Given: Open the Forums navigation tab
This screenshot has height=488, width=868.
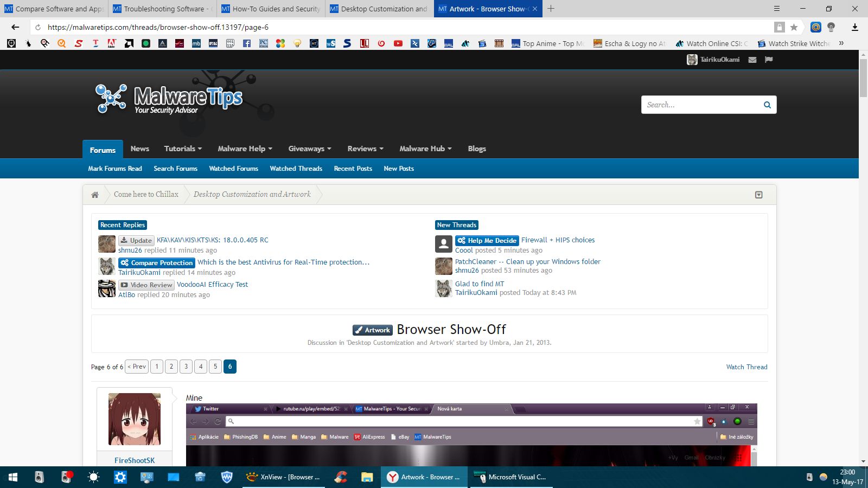Looking at the screenshot, I should pos(103,150).
